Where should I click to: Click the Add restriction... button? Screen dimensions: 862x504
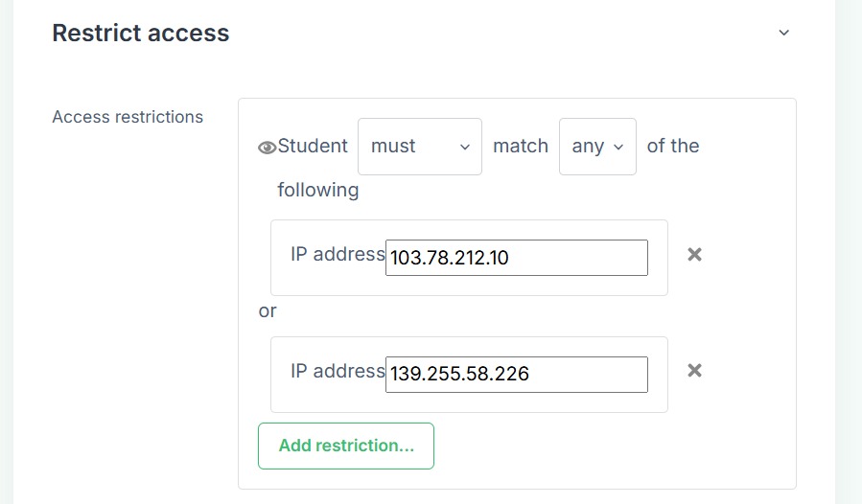tap(346, 446)
